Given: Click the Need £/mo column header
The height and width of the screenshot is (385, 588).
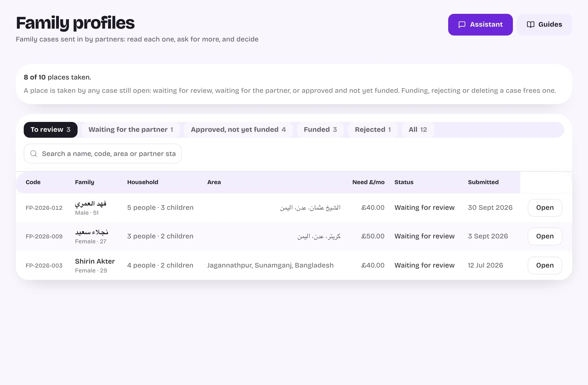Looking at the screenshot, I should [x=368, y=182].
